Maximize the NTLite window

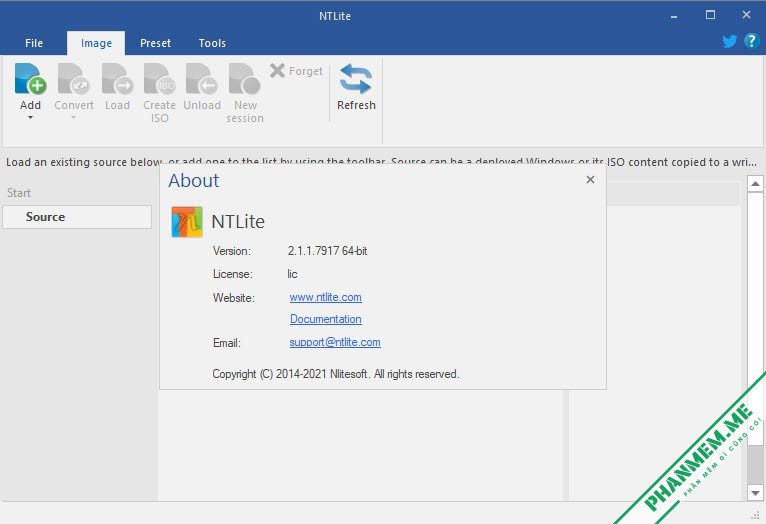(x=710, y=15)
